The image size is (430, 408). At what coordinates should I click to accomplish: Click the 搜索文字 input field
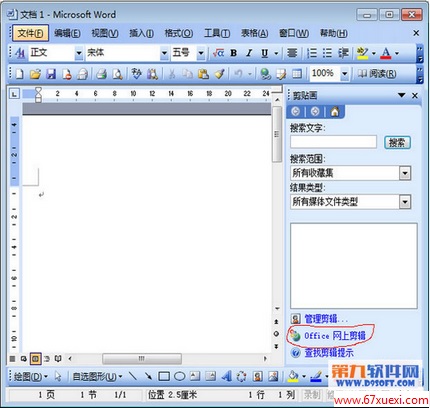pyautogui.click(x=333, y=142)
